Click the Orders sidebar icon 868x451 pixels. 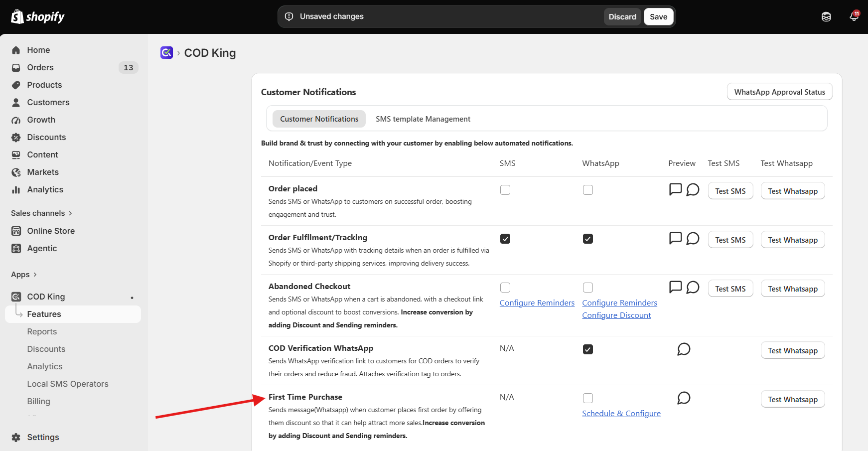pos(16,67)
